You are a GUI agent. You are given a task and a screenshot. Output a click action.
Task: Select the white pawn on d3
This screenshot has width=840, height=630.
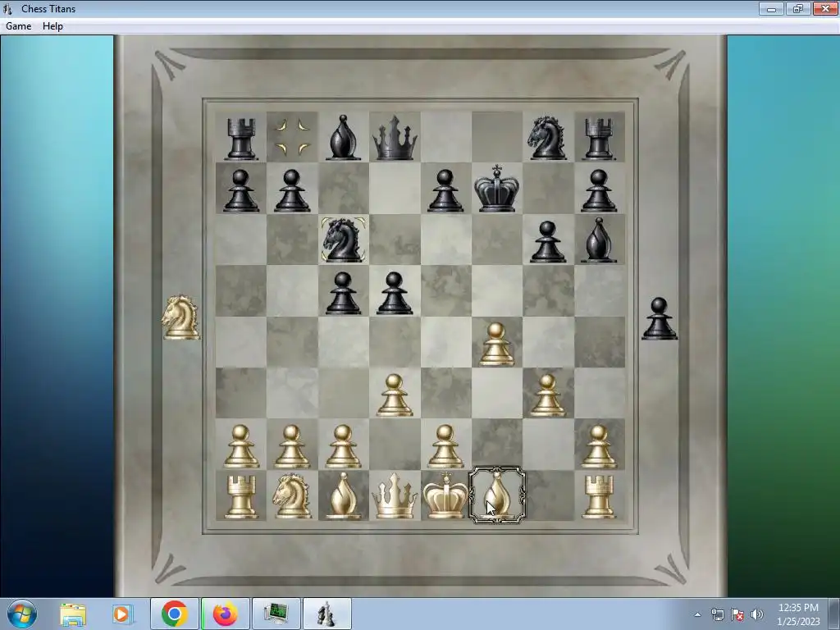[x=395, y=395]
